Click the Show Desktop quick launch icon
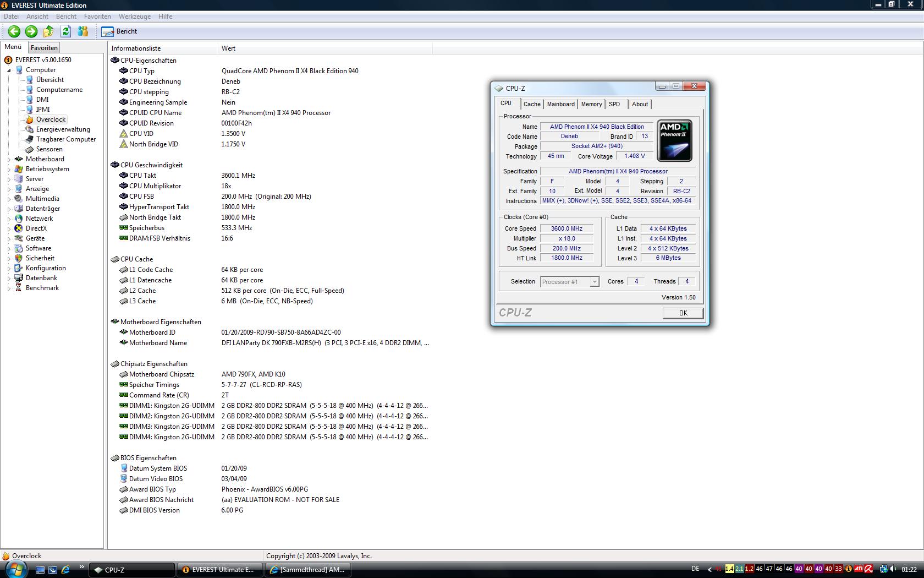The image size is (924, 578). pos(40,570)
